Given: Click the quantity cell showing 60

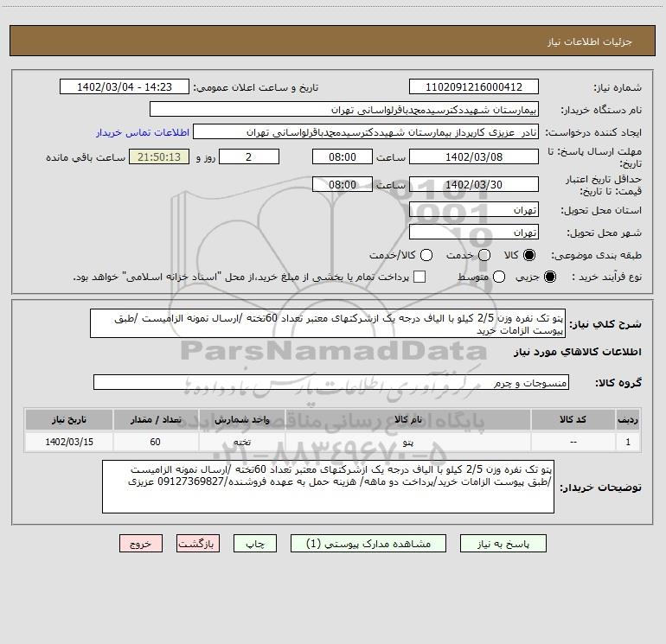Looking at the screenshot, I should tap(156, 442).
